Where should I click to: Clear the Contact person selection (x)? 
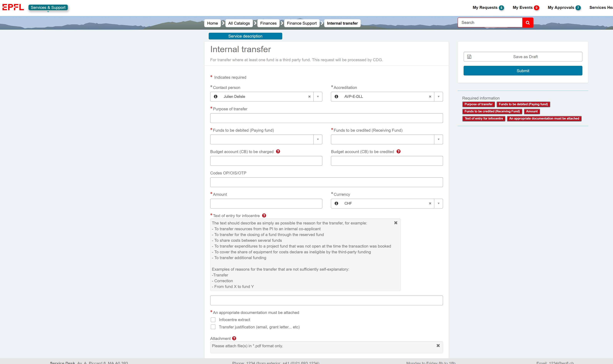point(309,97)
